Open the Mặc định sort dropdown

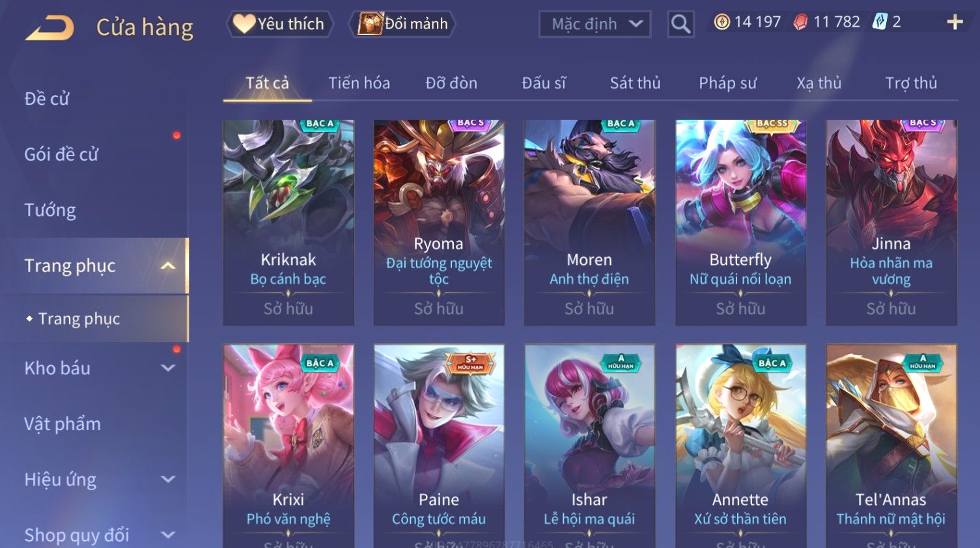[x=595, y=25]
